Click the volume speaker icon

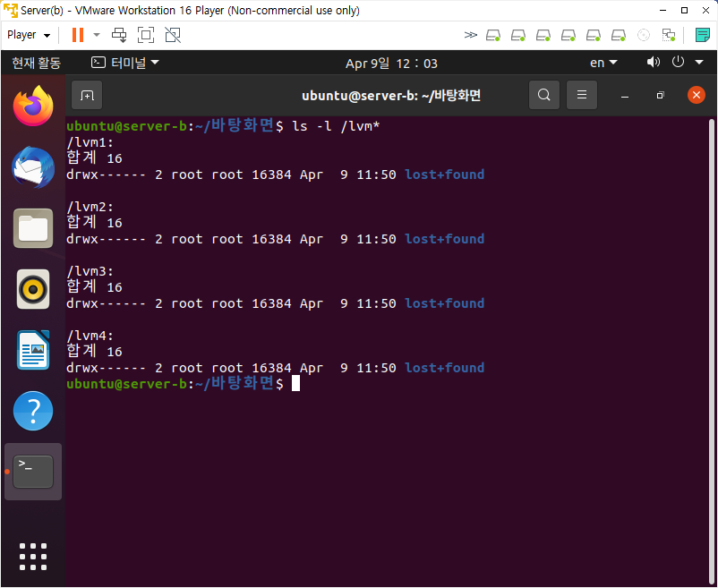[653, 62]
